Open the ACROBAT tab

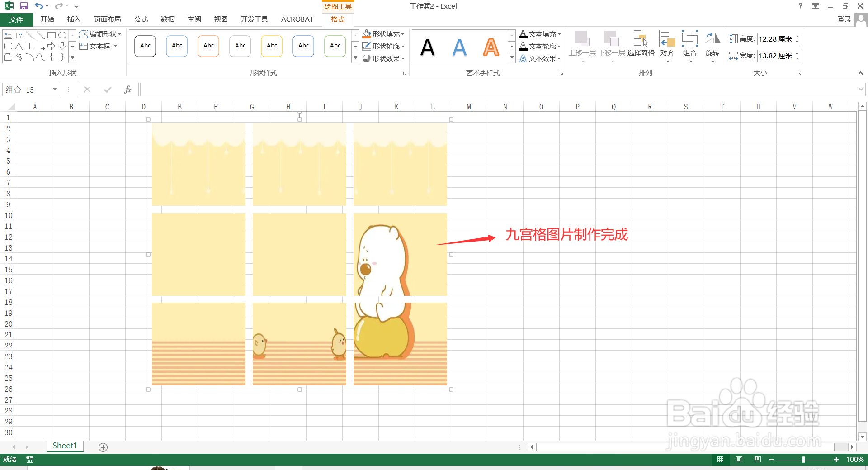pyautogui.click(x=297, y=19)
